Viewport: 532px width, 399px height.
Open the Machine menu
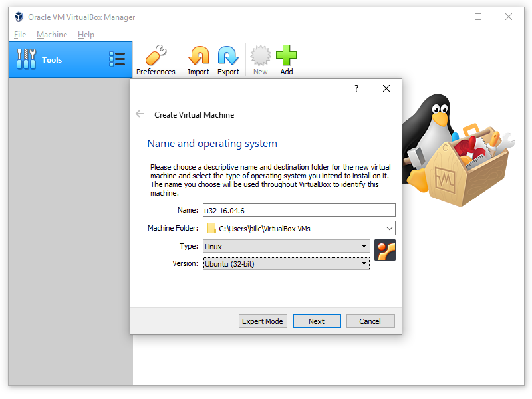click(x=52, y=35)
